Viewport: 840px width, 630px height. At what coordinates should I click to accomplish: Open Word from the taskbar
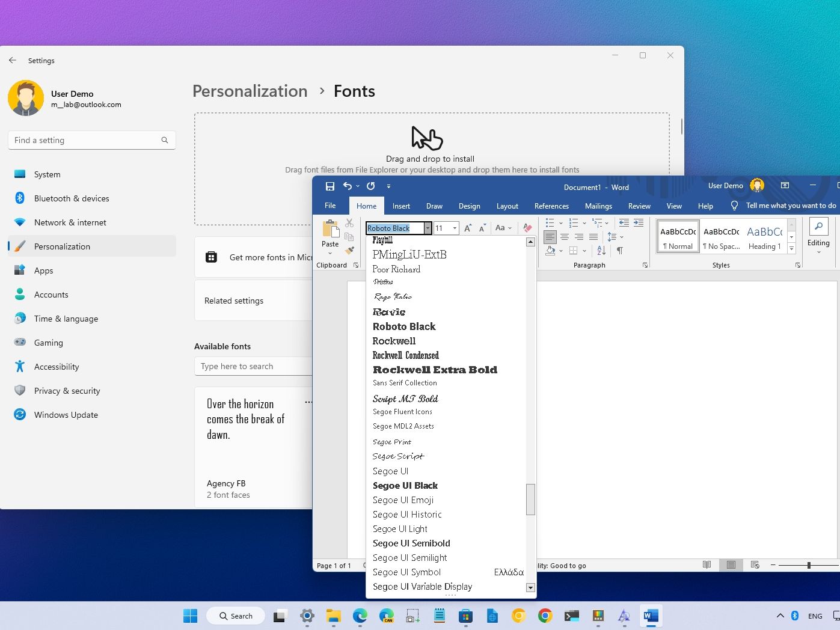650,616
